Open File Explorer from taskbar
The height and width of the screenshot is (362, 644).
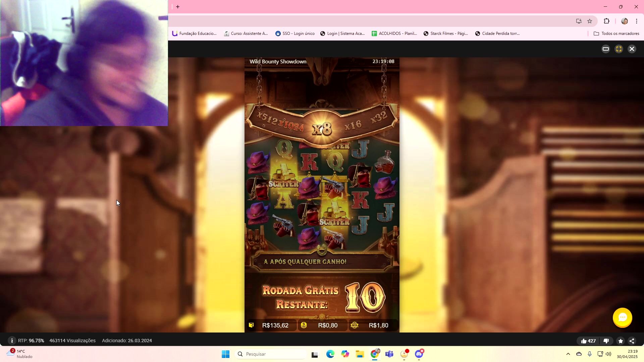(360, 354)
